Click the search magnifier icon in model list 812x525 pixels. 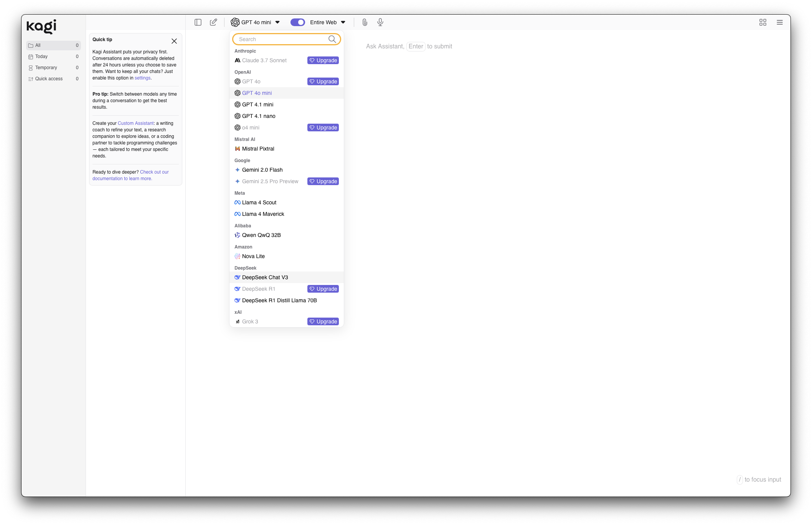pos(332,39)
